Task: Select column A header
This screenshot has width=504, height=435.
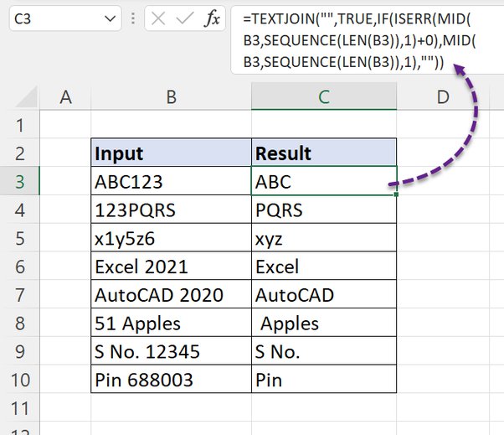Action: pos(65,97)
